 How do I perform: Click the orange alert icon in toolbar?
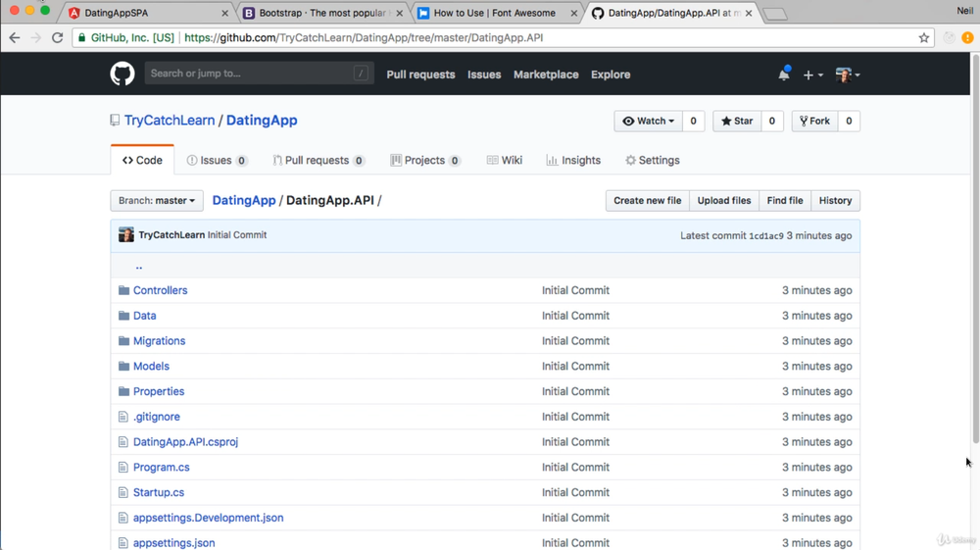(x=967, y=37)
